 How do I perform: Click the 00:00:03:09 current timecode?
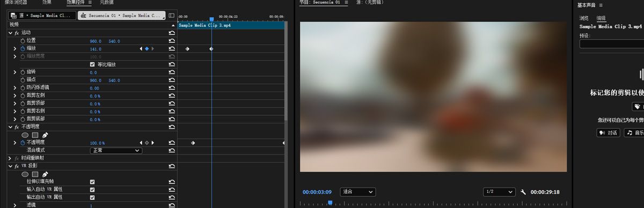(317, 192)
